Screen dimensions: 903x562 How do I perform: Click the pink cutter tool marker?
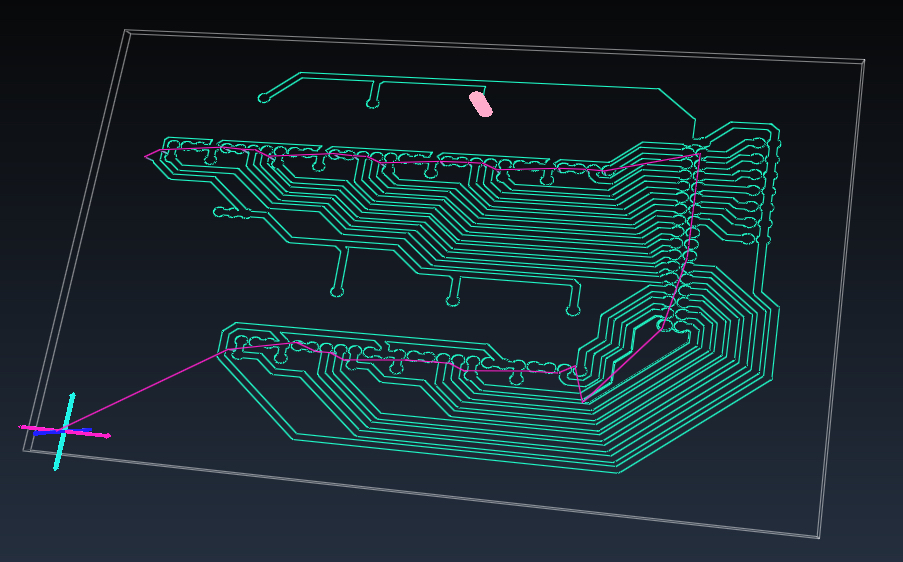[481, 104]
